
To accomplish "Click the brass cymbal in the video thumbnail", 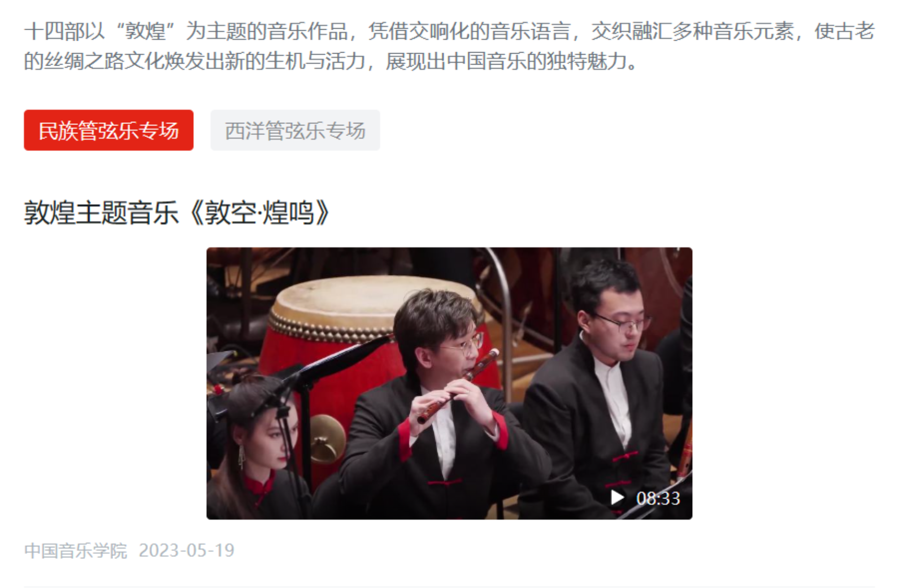I will (327, 439).
